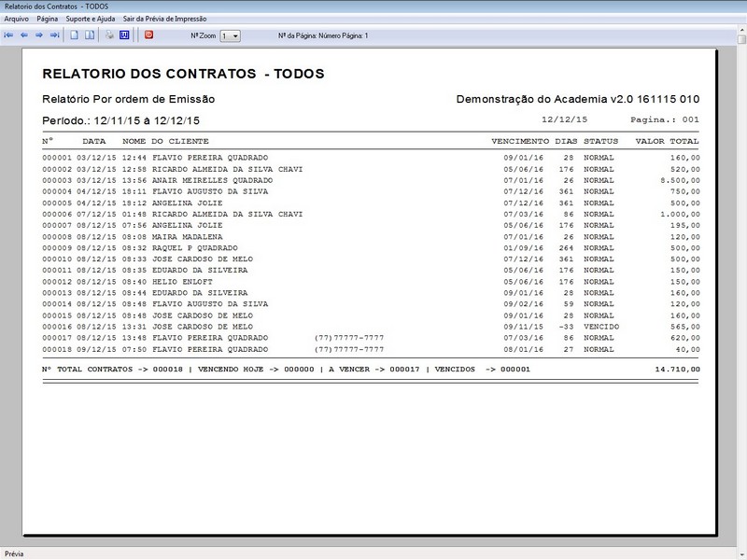747x560 pixels.
Task: Click contract 000004 FLAVIO AUGUSTO DA SILVA
Action: pos(371,191)
